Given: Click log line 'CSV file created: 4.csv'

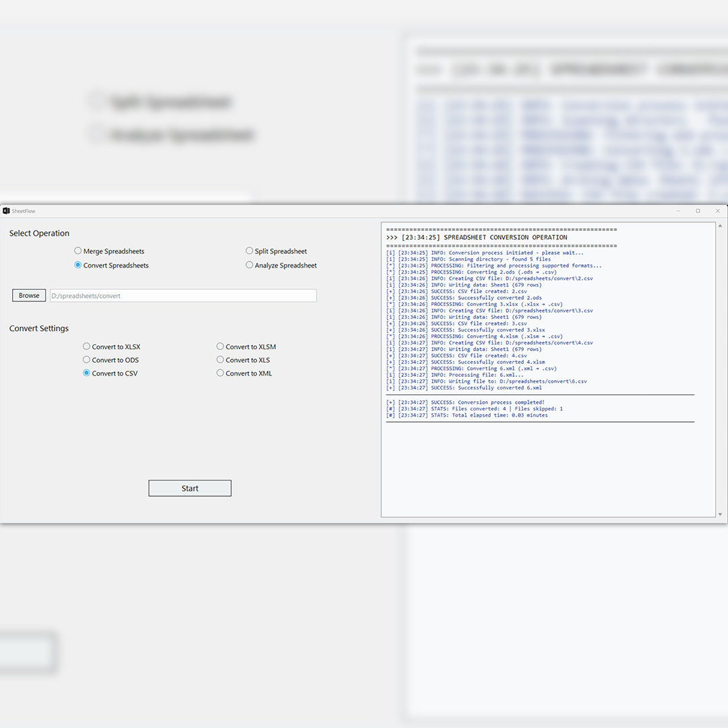Looking at the screenshot, I should pyautogui.click(x=456, y=356).
